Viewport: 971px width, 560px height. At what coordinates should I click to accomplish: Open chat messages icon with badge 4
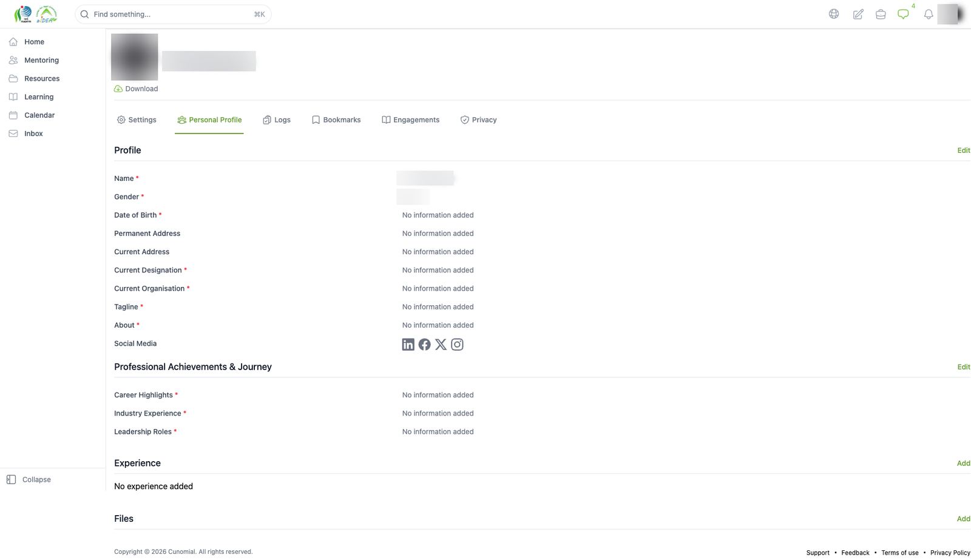point(903,14)
